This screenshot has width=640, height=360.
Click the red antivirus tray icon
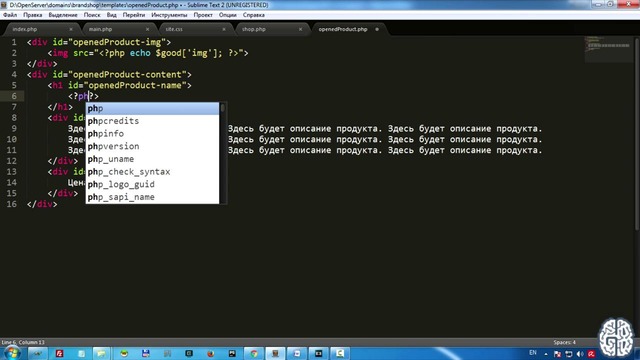591,354
